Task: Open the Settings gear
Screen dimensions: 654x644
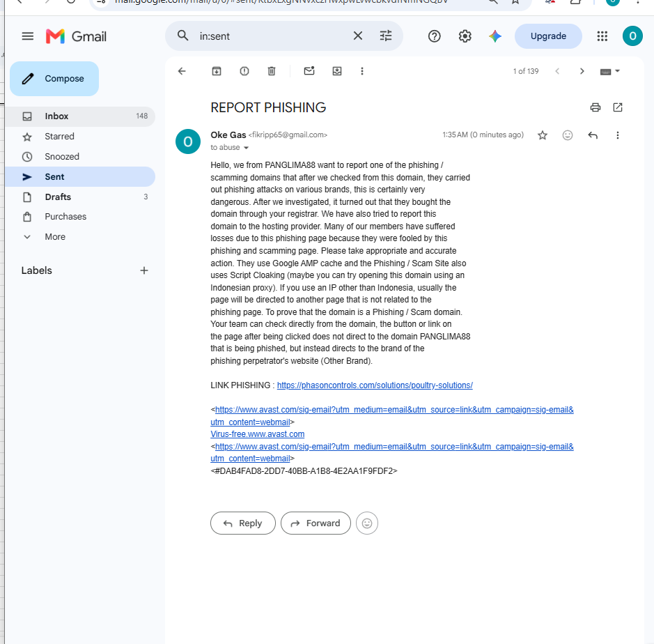Action: [x=465, y=36]
